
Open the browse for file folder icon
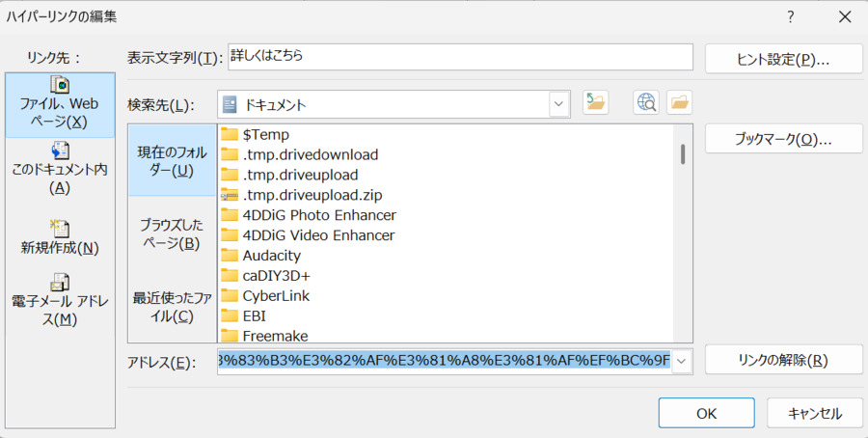679,103
